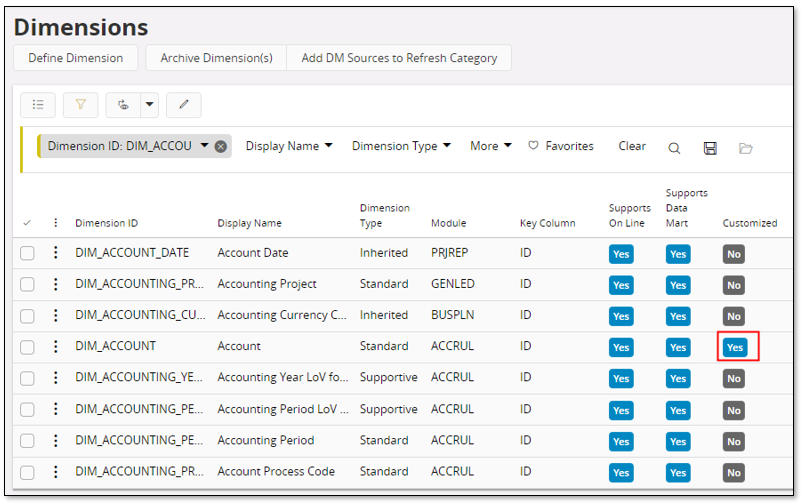The image size is (803, 504).
Task: Click the BUSPLN module cell
Action: (452, 315)
